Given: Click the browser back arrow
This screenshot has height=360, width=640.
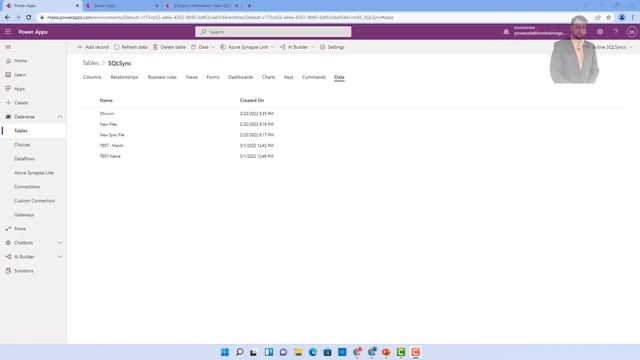Looking at the screenshot, I should coord(7,18).
